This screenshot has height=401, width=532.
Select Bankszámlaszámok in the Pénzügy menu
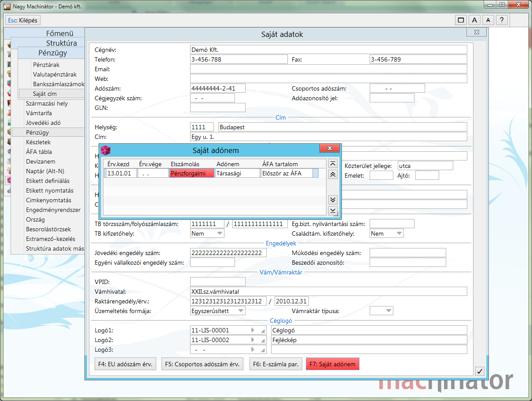click(x=59, y=84)
